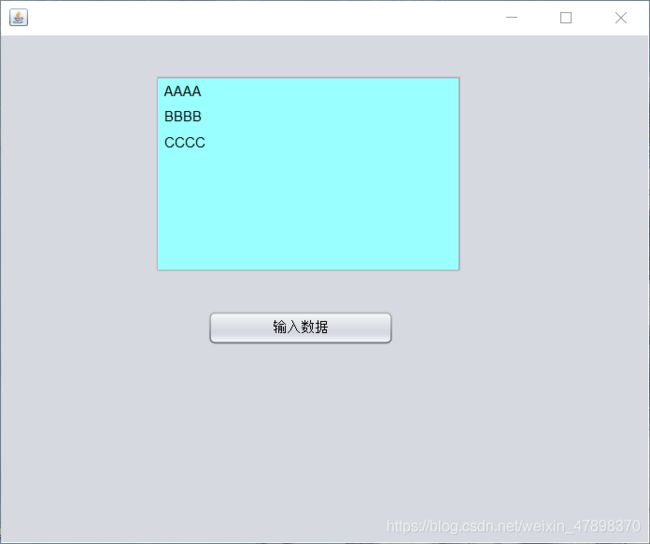Screen dimensions: 650x544
Task: Minimize the Java window
Action: (x=512, y=17)
